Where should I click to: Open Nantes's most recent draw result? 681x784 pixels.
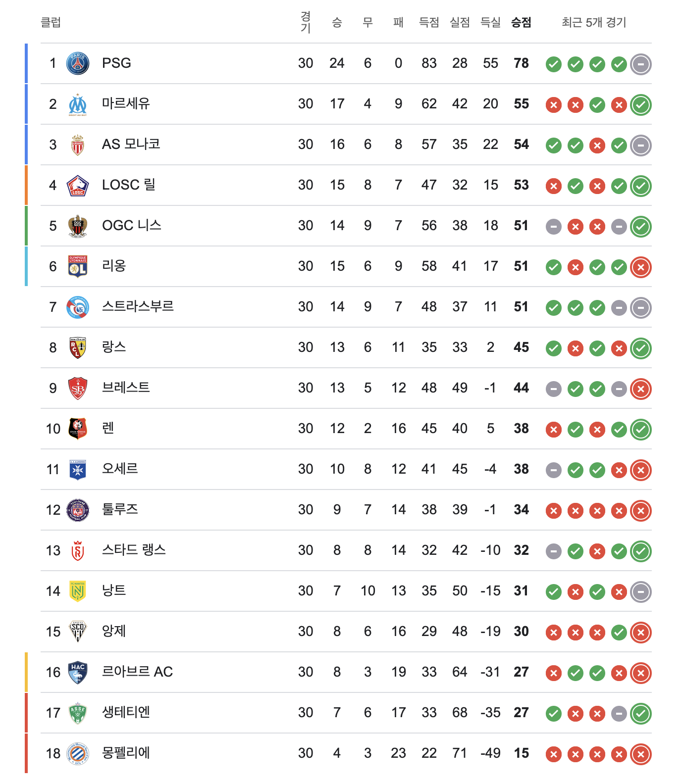point(641,591)
